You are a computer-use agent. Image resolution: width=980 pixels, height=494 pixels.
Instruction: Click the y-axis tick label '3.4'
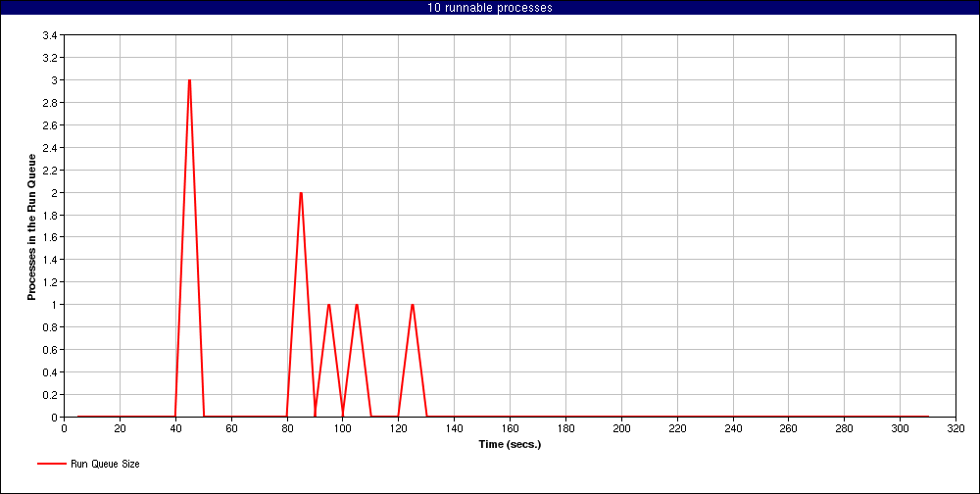[50, 35]
